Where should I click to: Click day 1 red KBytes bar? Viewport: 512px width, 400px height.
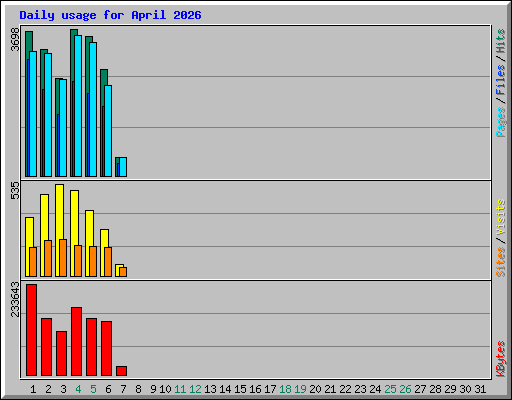pyautogui.click(x=32, y=330)
